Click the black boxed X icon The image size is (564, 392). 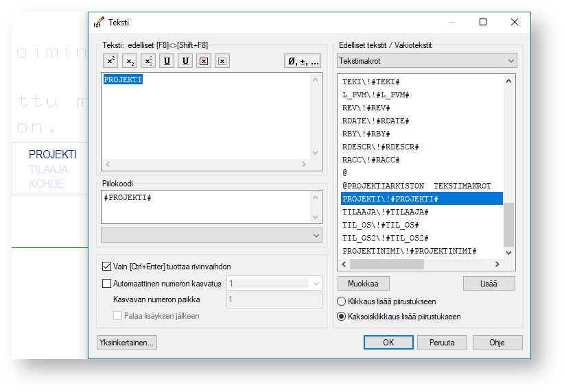(222, 61)
